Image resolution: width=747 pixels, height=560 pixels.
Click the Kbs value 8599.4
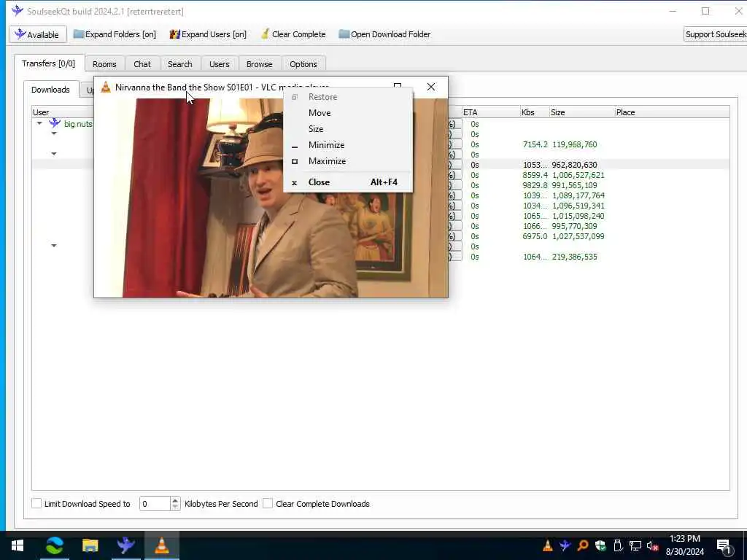coord(535,175)
